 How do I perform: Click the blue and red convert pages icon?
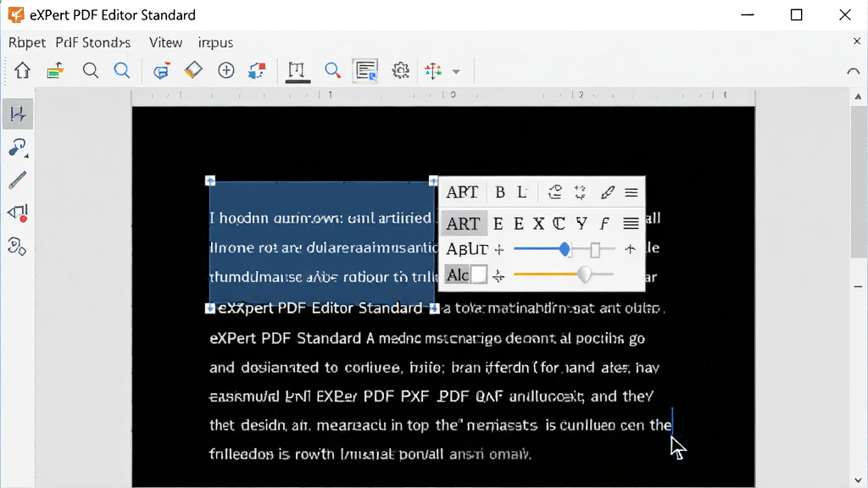coord(257,71)
